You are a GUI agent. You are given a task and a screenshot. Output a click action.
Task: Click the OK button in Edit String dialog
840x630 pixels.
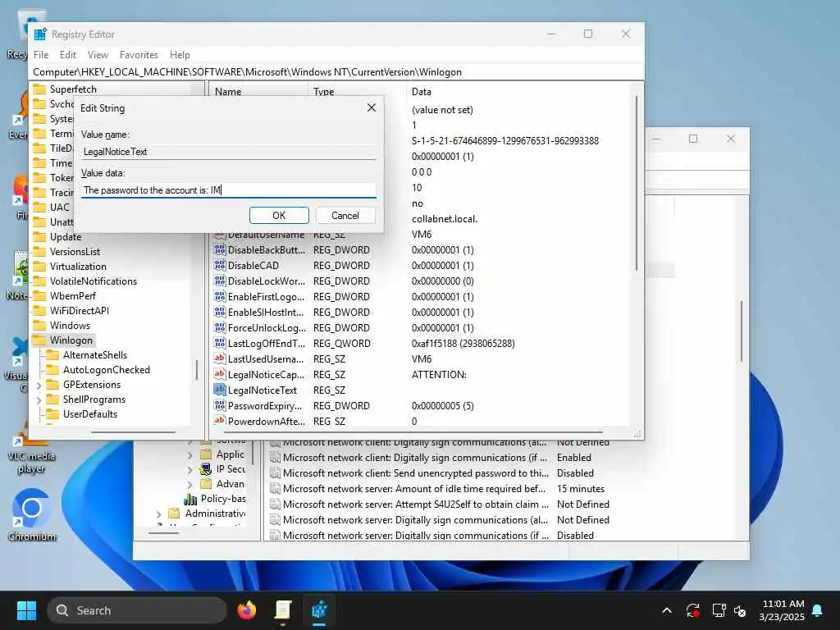[279, 216]
